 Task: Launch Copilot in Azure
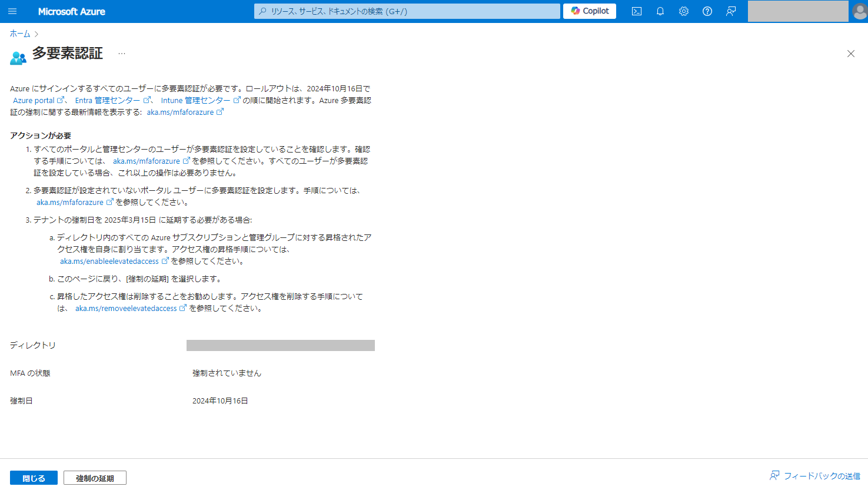tap(588, 11)
